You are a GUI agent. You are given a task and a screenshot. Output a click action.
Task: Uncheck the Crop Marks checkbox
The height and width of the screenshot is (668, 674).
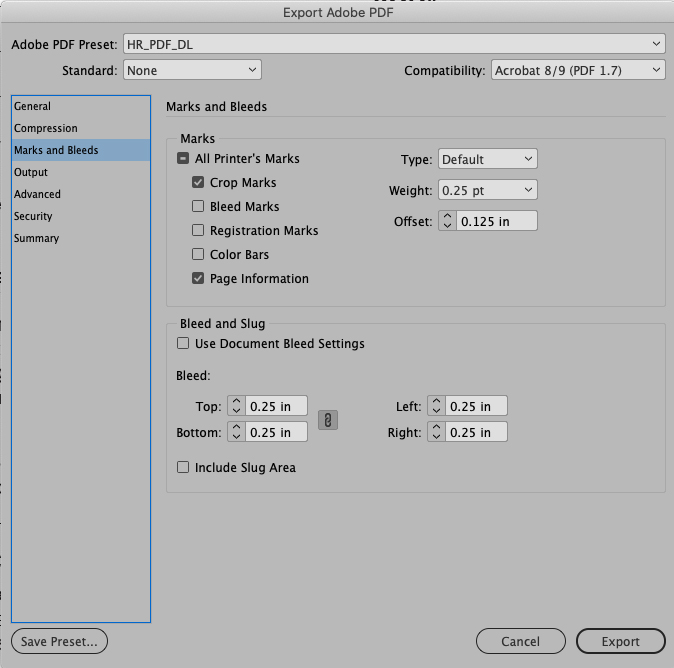point(198,182)
